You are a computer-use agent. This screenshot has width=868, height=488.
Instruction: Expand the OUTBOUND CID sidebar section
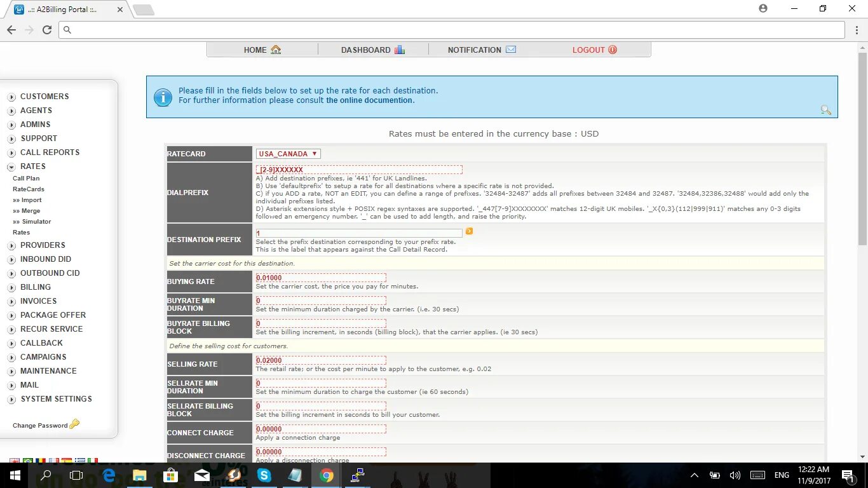pos(11,273)
